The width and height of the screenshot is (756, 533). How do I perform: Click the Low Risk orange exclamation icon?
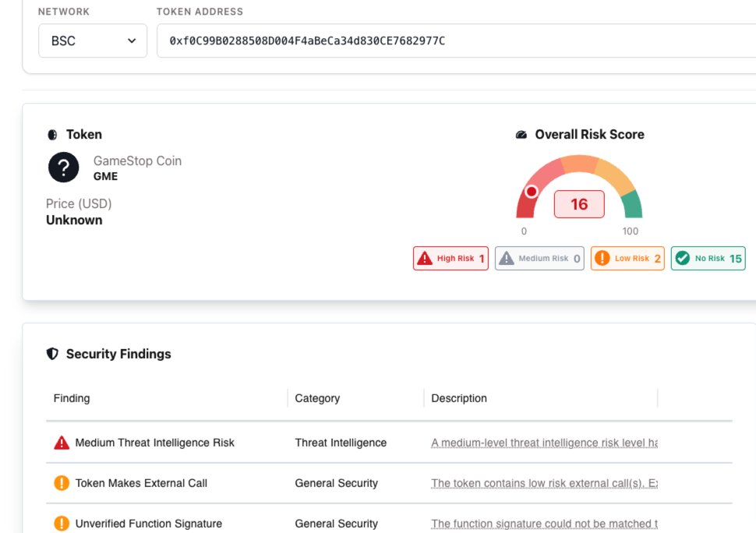click(602, 258)
